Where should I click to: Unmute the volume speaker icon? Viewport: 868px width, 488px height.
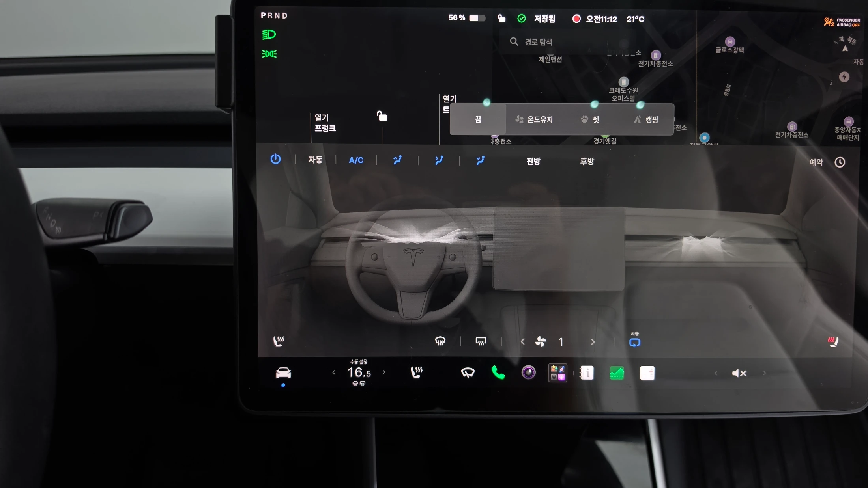(739, 373)
